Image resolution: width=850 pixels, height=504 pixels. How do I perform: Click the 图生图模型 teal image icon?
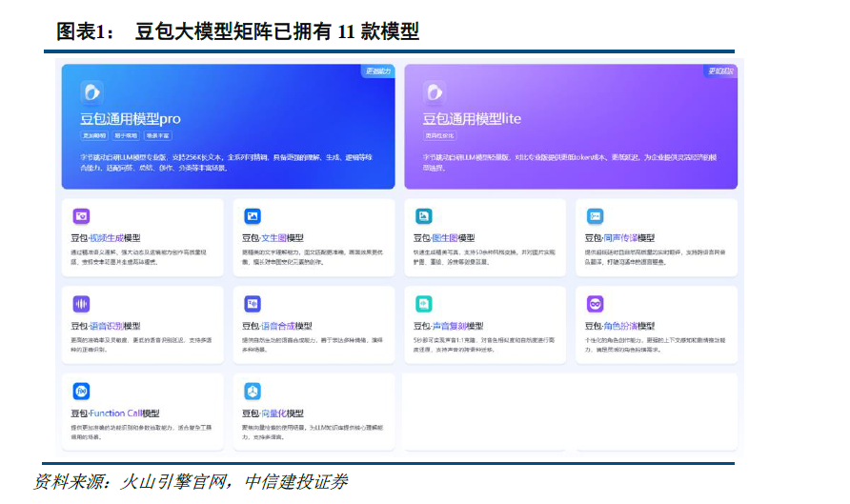pos(424,216)
